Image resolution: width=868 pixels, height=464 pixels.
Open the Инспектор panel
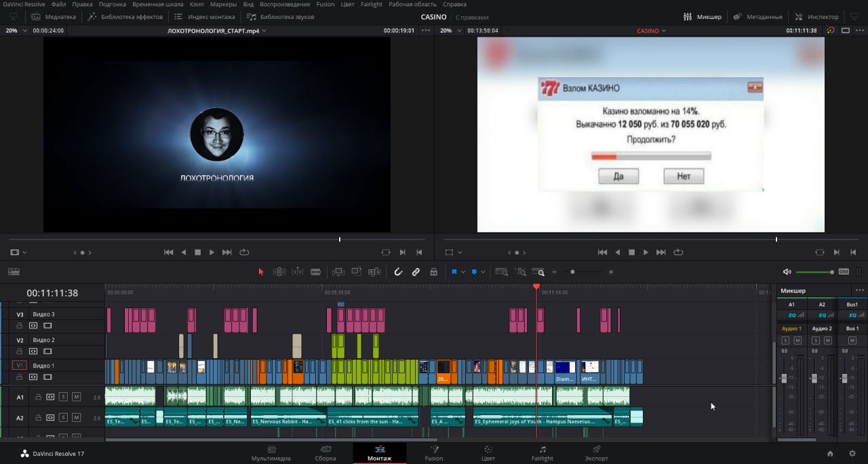(816, 16)
